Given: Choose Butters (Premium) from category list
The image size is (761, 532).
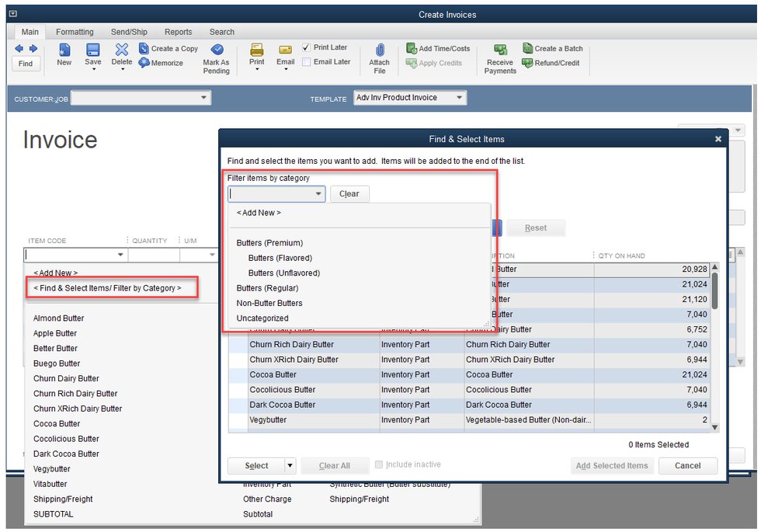Looking at the screenshot, I should click(x=269, y=243).
